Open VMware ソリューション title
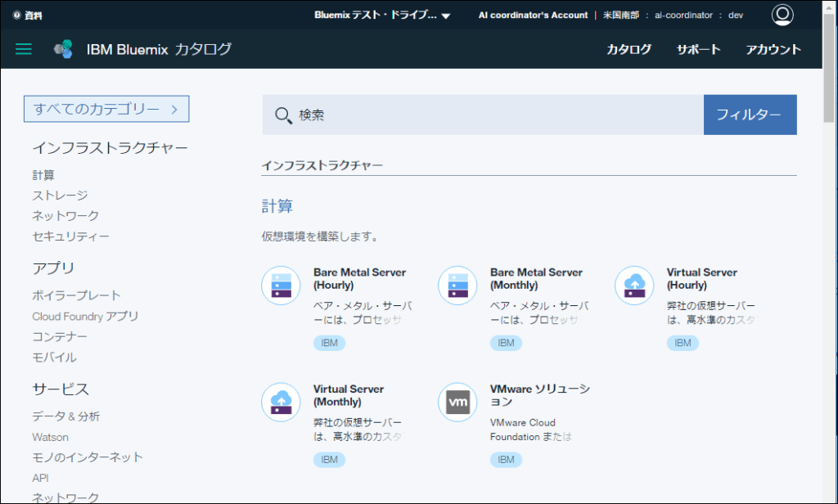 (540, 395)
